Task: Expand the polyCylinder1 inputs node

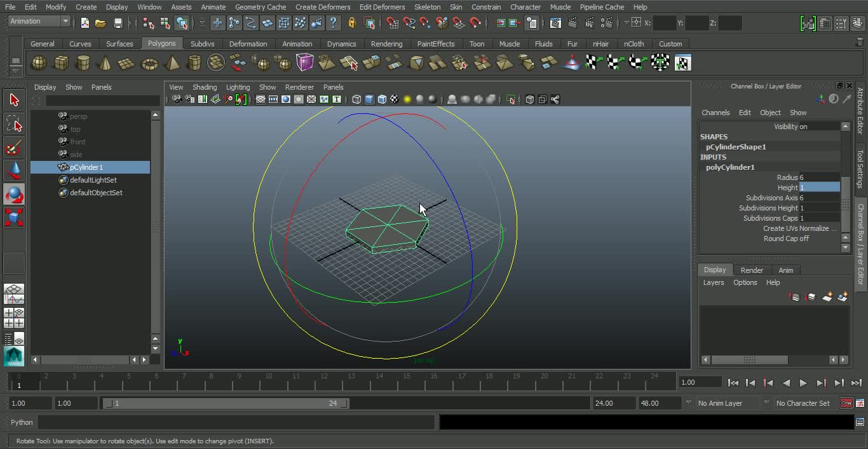Action: click(x=730, y=167)
